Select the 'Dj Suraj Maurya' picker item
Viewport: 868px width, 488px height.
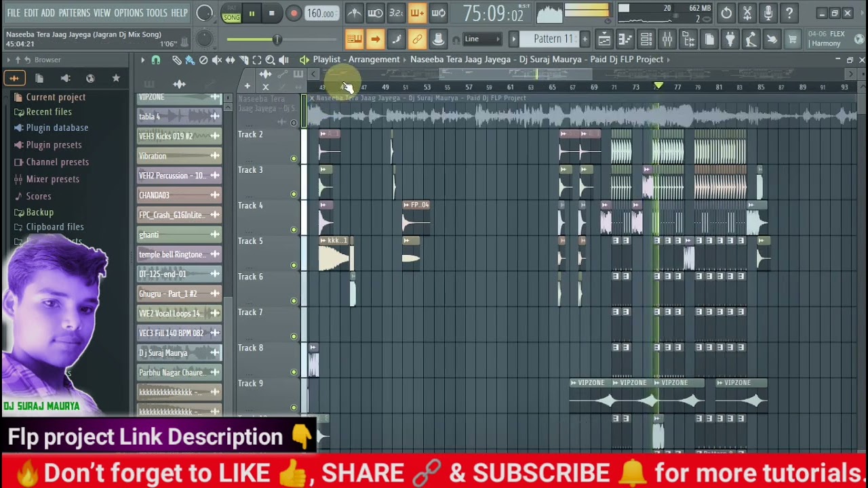179,352
